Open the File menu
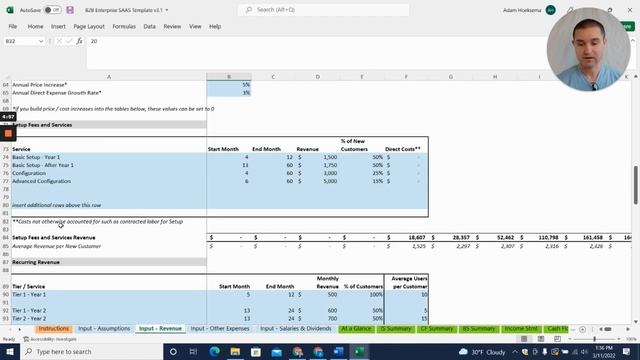The image size is (640, 360). (13, 27)
